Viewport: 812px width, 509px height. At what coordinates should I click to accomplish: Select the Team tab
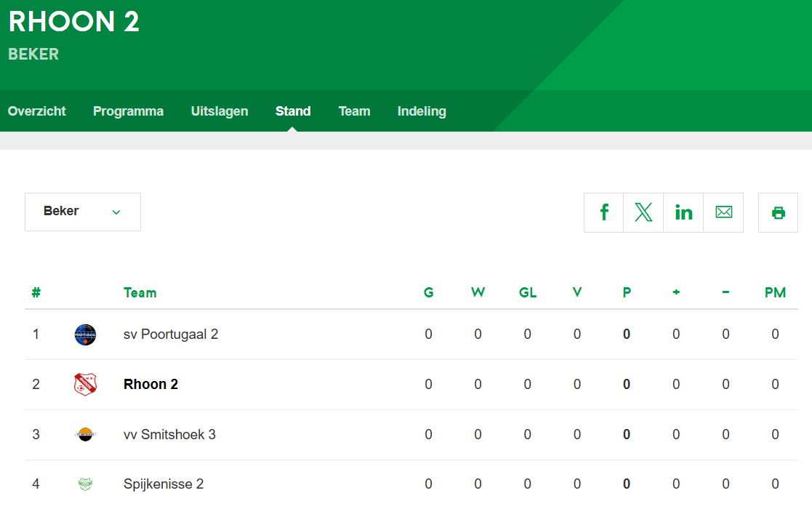[354, 111]
